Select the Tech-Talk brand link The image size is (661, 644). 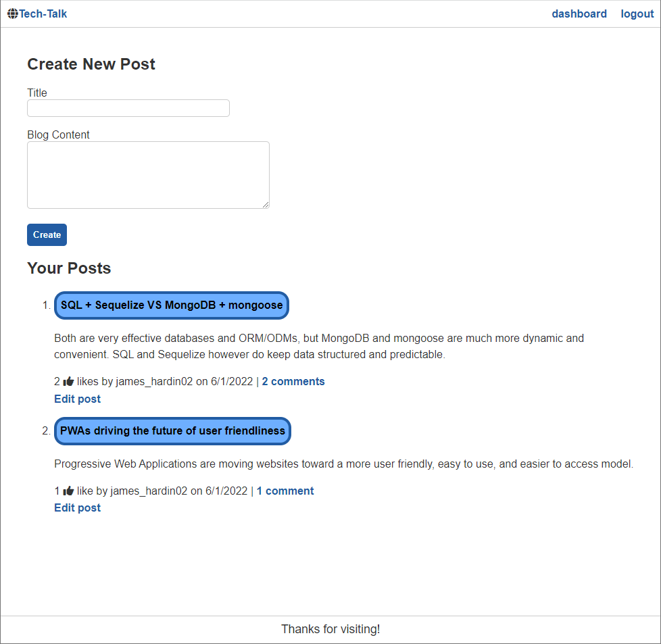43,13
